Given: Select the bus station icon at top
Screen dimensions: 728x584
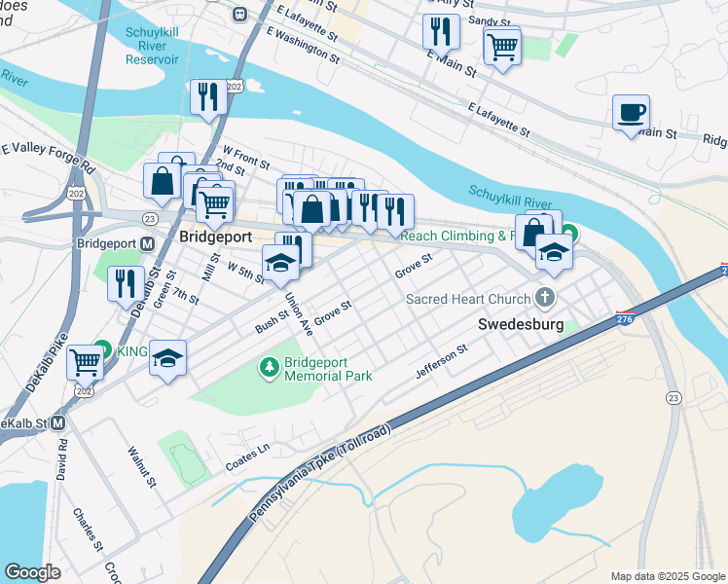Looking at the screenshot, I should click(239, 15).
